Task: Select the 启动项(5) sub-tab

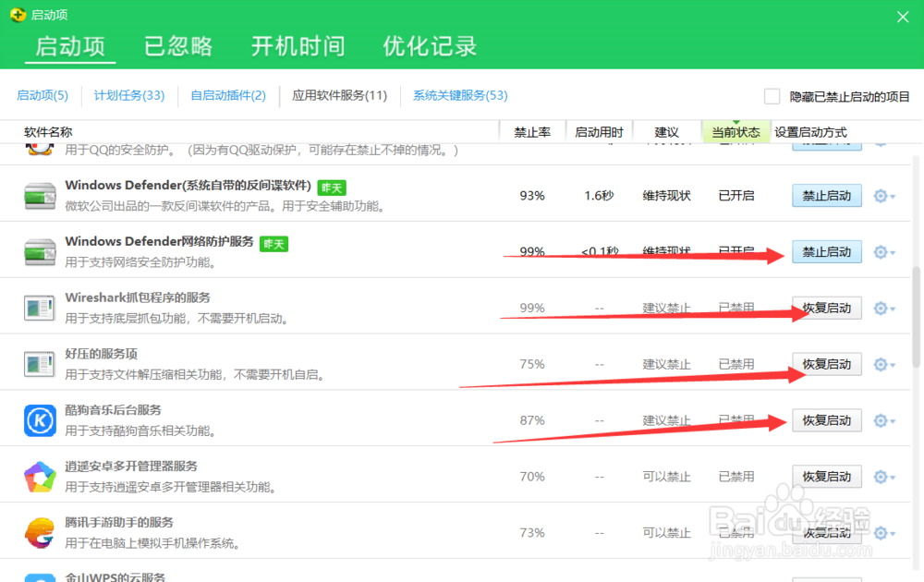Action: 43,95
